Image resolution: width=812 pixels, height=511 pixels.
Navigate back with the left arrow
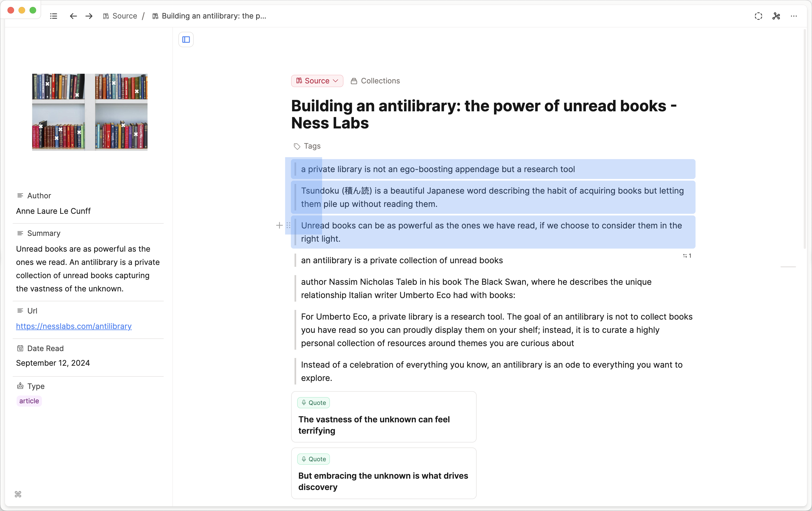73,16
